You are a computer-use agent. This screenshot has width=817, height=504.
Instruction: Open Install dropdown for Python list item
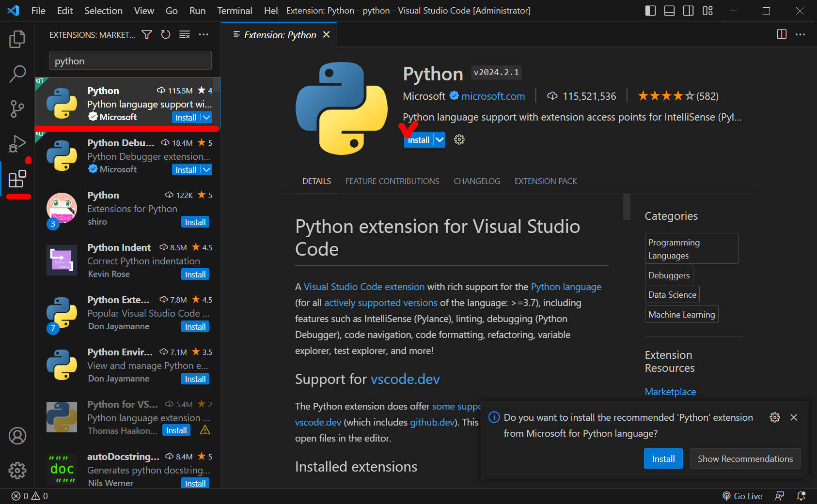point(206,117)
